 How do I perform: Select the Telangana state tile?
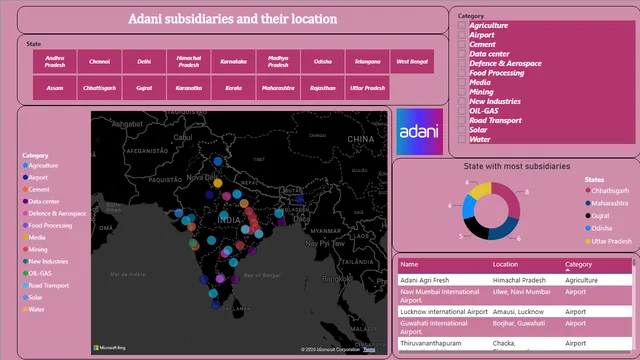(x=367, y=62)
